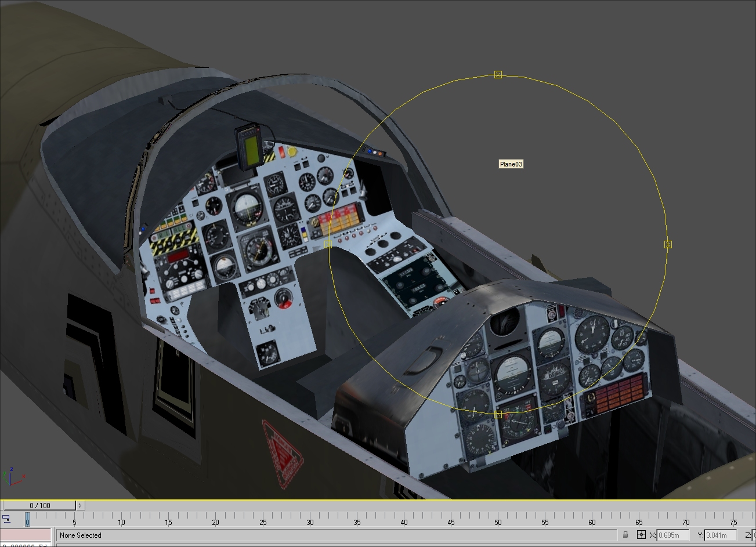Click the None Selected status field
Image resolution: width=756 pixels, height=547 pixels.
(337, 535)
